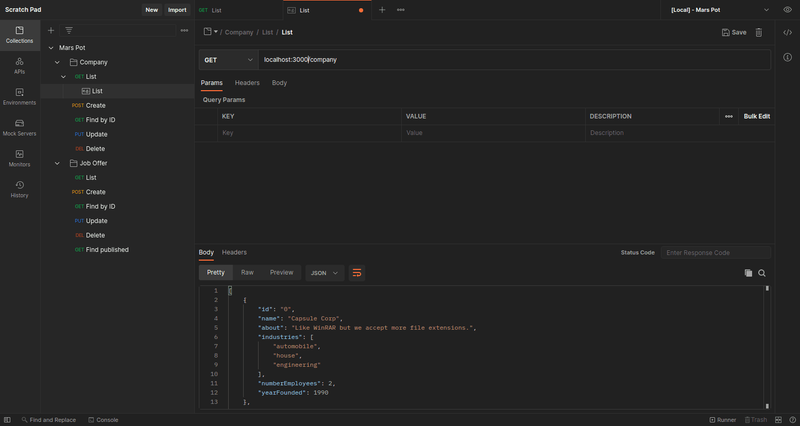Click the New button
Viewport: 800px width, 426px height.
pos(152,10)
